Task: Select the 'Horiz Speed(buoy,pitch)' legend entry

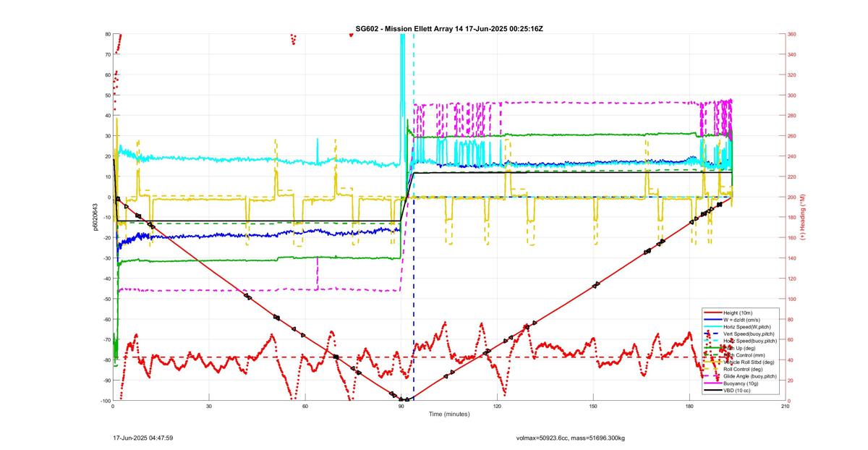Action: pos(750,341)
